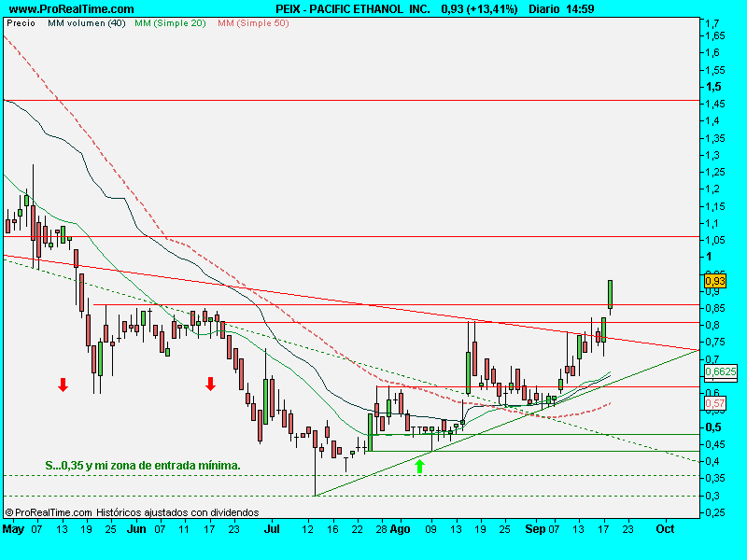Click the Jul label on date axis
This screenshot has height=560, width=747.
click(x=272, y=529)
